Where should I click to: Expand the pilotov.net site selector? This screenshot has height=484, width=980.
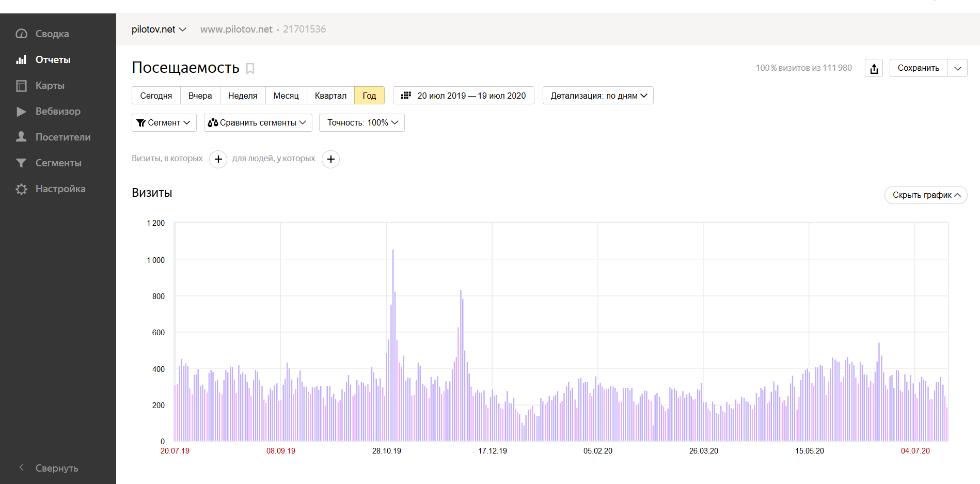159,29
